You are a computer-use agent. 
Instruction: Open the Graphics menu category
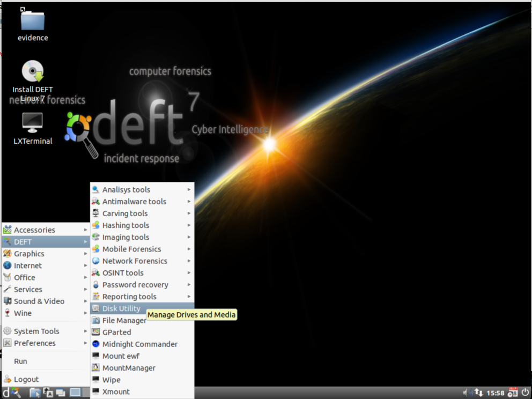pyautogui.click(x=46, y=254)
